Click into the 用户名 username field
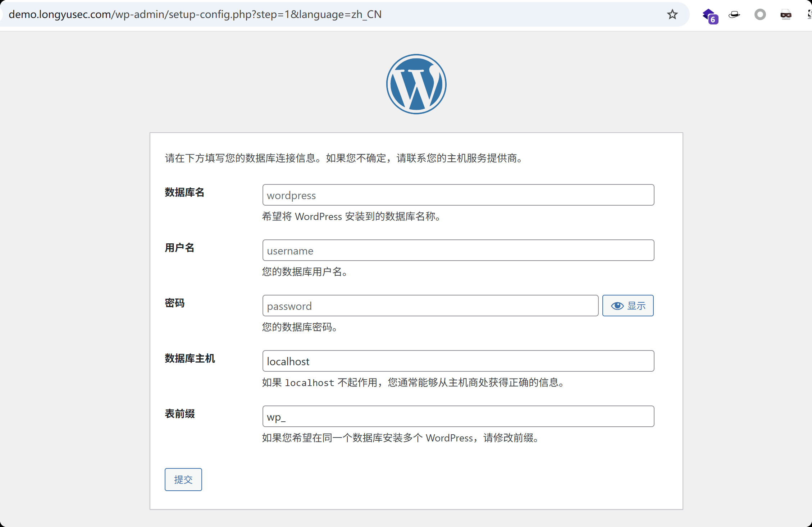812x527 pixels. point(458,251)
